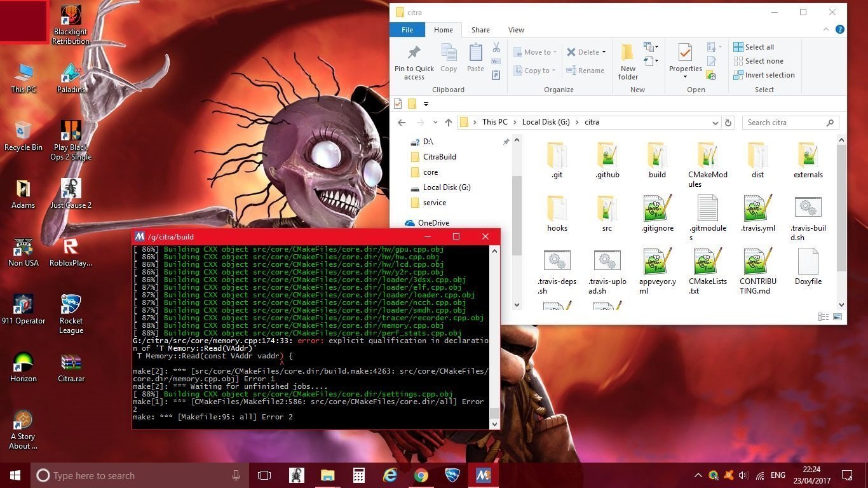Open the File menu tab
The image size is (868, 488).
407,30
